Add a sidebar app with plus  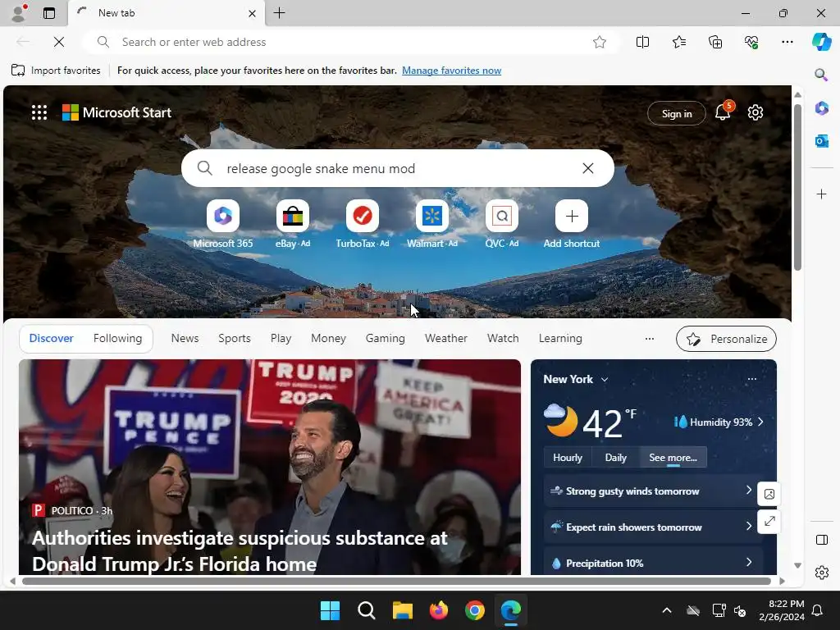coord(821,194)
